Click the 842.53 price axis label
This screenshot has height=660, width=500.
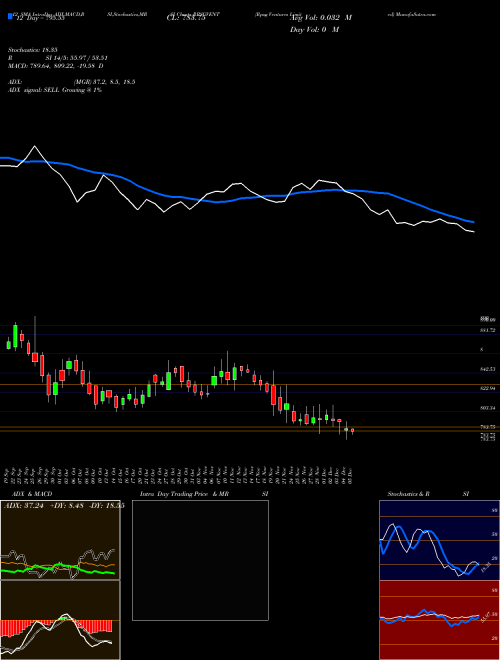(487, 369)
